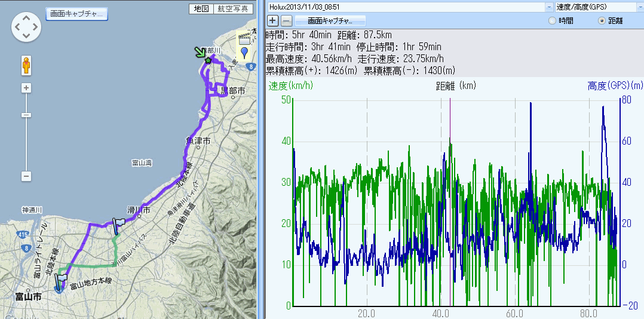This screenshot has width=644, height=319.
Task: Click the flag marker near 富山市
Action: 61,280
